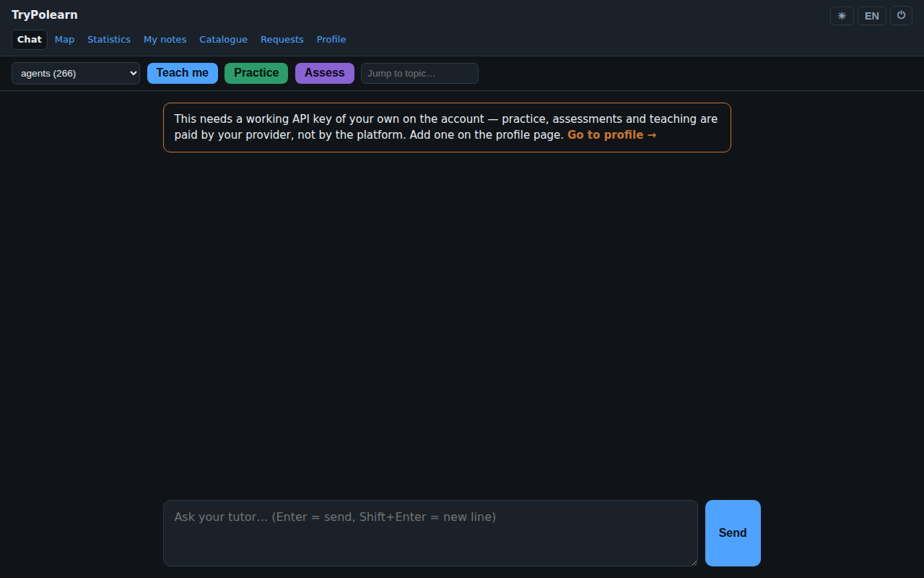Go to the Map tab

tap(64, 40)
